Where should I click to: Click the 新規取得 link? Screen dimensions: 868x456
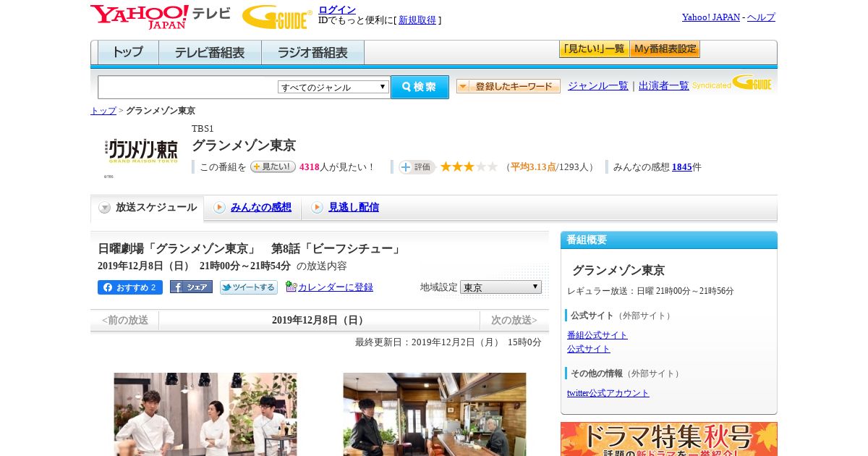coord(417,20)
